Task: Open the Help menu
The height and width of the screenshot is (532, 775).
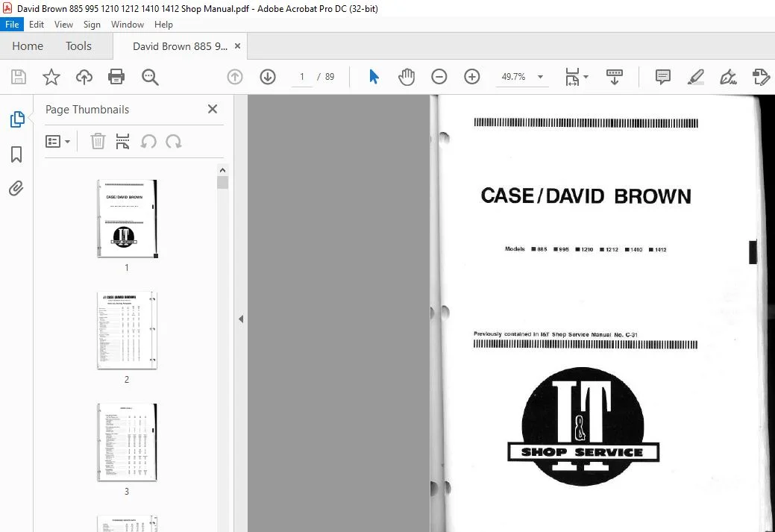Action: (163, 24)
